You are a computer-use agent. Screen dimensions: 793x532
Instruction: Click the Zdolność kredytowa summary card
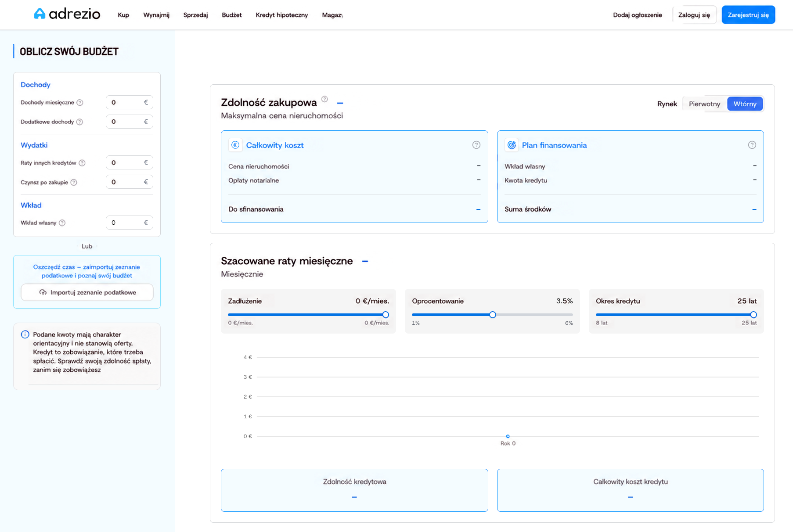coord(354,490)
